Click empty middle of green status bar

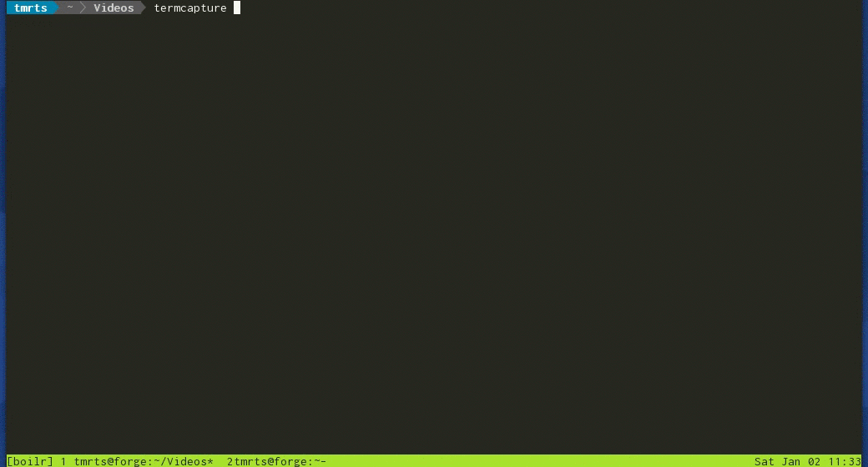[x=540, y=461]
